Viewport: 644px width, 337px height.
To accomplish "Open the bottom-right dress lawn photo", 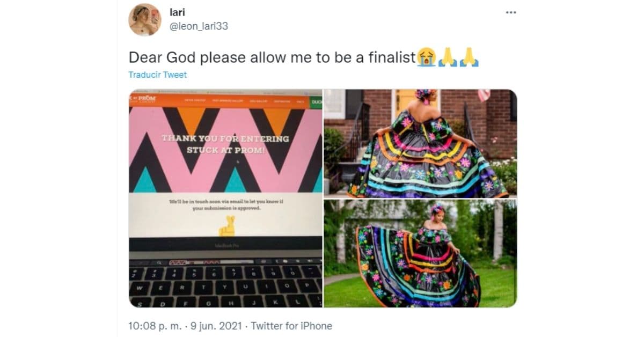I will [420, 253].
